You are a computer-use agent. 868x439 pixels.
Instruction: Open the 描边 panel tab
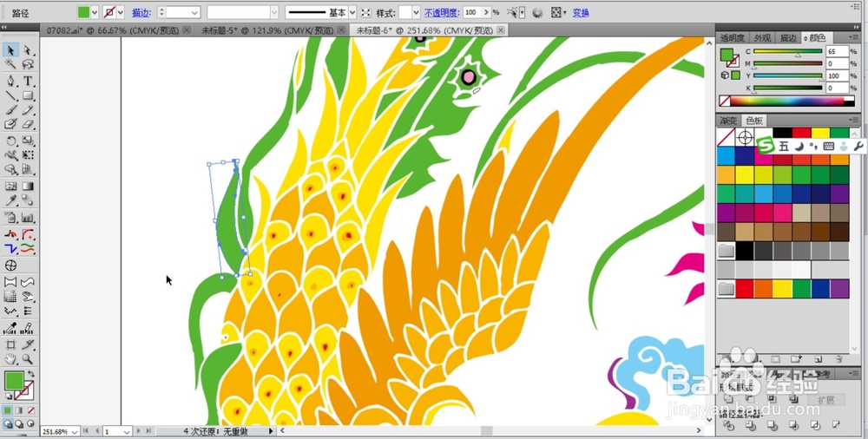[x=788, y=38]
